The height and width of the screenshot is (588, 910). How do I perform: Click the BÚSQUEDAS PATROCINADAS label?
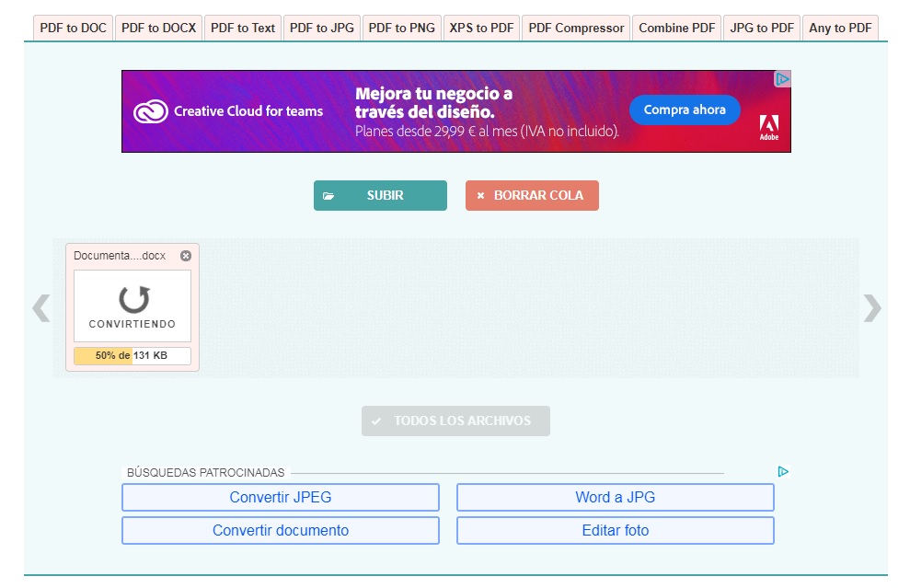pos(205,472)
